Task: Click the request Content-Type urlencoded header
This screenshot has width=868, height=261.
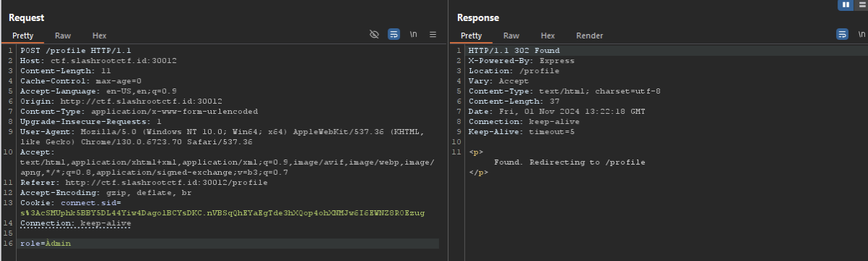Action: 139,112
